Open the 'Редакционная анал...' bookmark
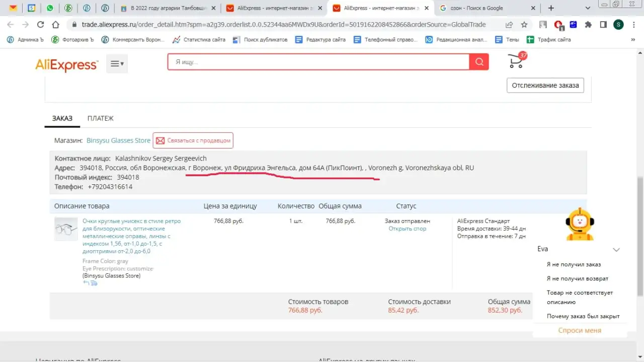Viewport: 644px width, 362px height. pos(456,39)
